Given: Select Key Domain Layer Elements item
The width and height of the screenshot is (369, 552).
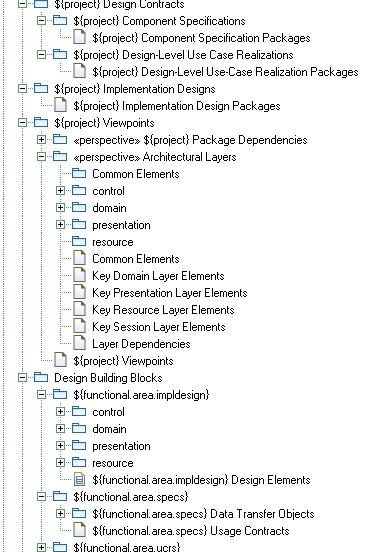Looking at the screenshot, I should (x=158, y=276).
